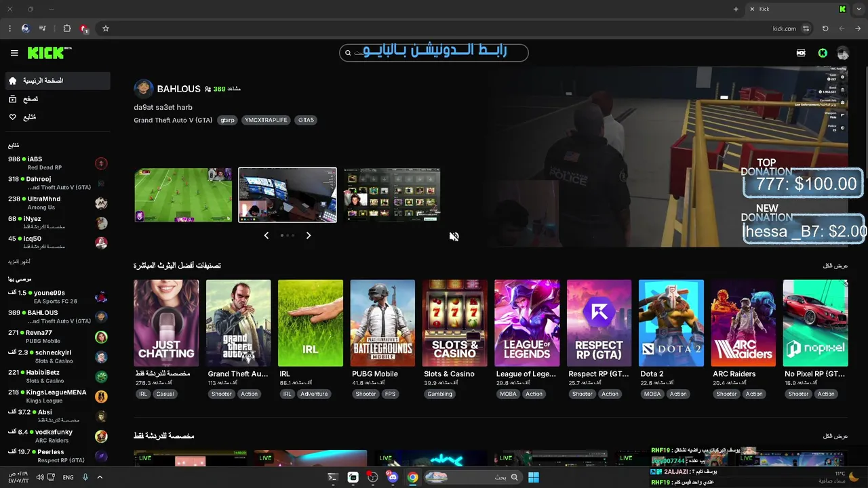
Task: Open Revna77 channel avatar in sidebar
Action: (101, 337)
